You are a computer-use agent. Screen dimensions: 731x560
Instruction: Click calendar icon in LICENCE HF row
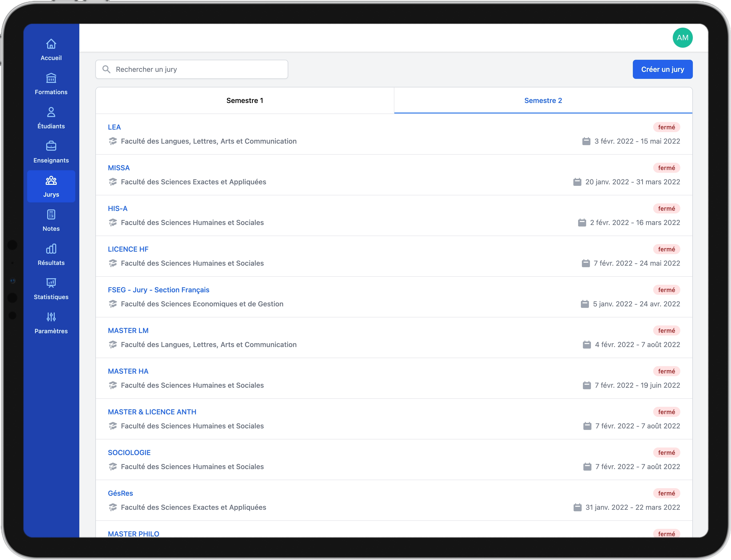(x=585, y=263)
